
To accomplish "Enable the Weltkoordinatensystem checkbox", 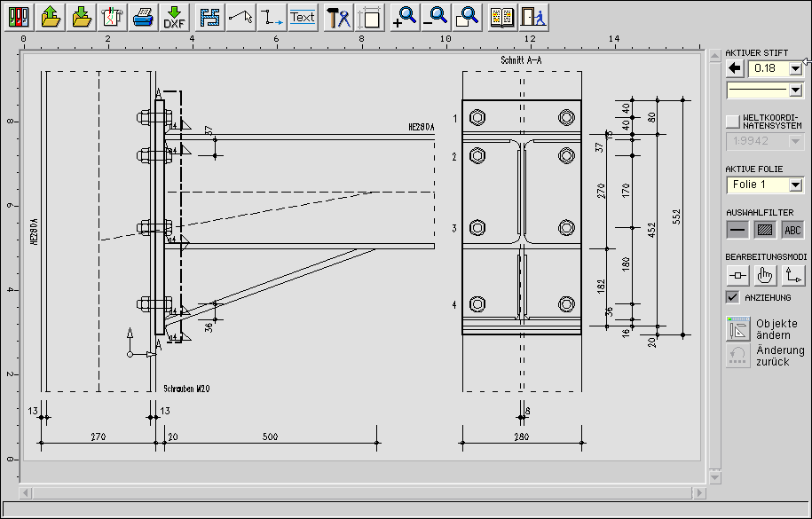I will (732, 121).
